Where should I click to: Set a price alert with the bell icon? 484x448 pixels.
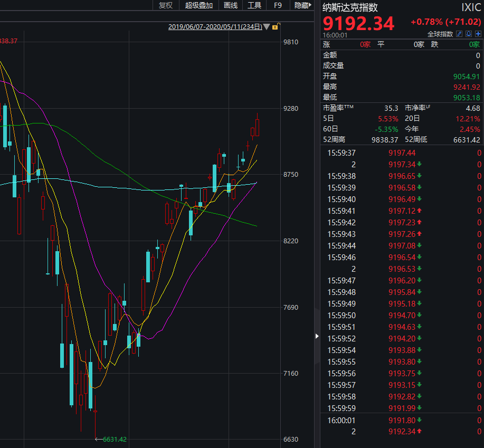click(x=469, y=34)
